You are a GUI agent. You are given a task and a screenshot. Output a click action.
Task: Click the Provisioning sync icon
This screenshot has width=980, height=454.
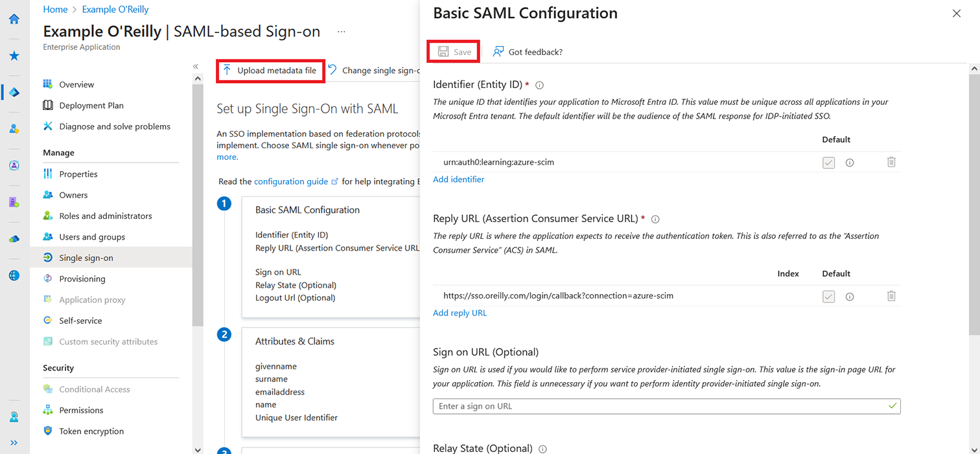(48, 278)
